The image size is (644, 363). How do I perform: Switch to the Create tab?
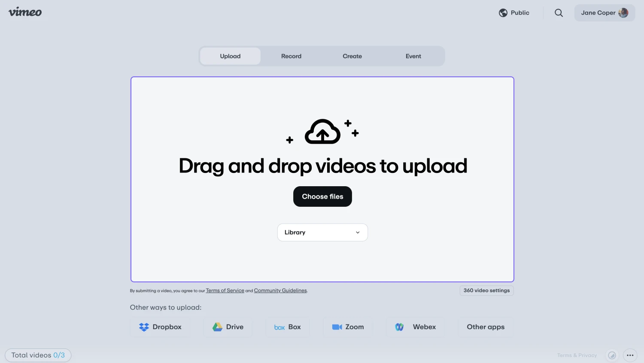click(x=352, y=56)
